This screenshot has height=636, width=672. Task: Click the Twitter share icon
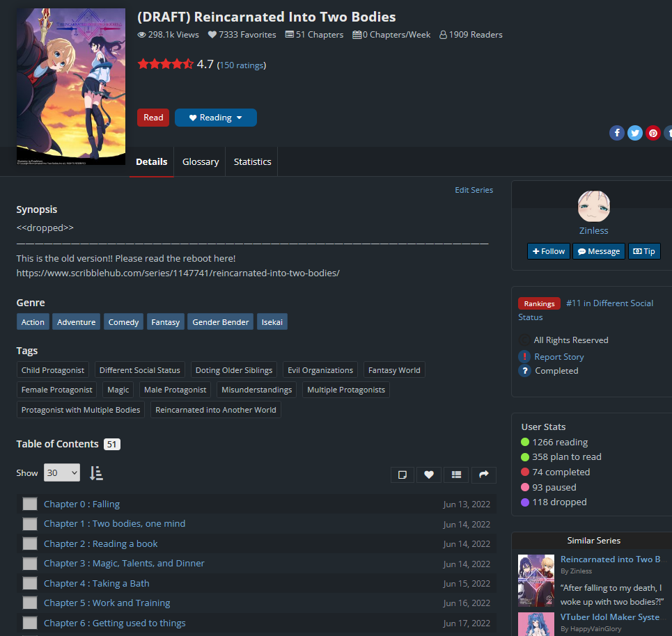point(634,133)
